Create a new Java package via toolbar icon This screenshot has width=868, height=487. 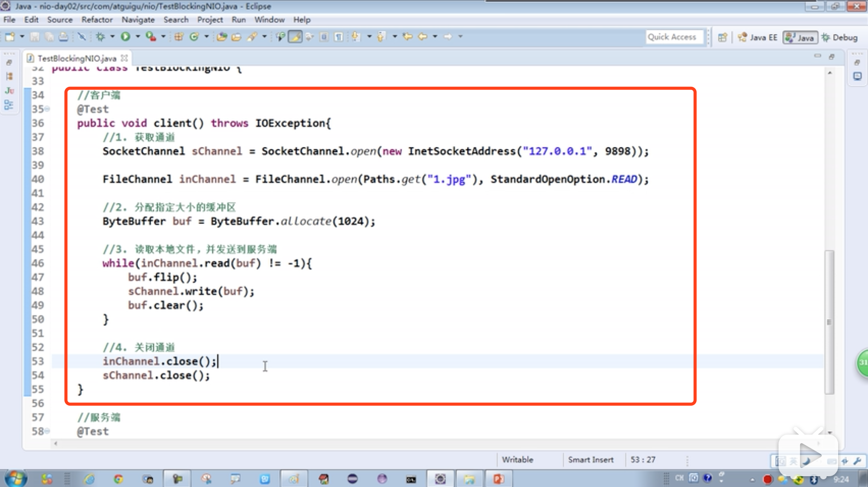pyautogui.click(x=178, y=36)
